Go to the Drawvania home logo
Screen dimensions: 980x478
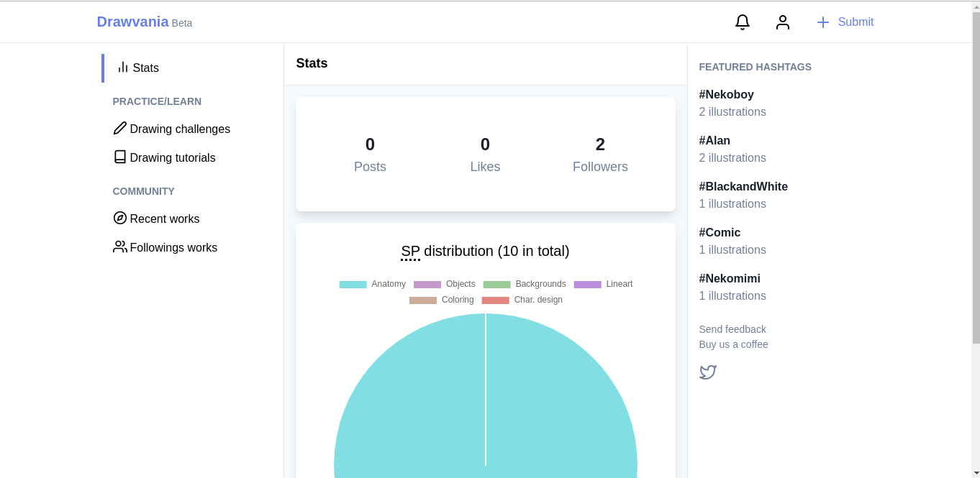coord(133,22)
